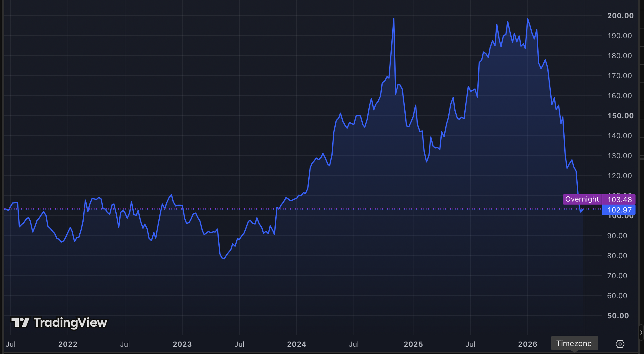Open chart settings hexagon gear icon
The width and height of the screenshot is (644, 354).
pyautogui.click(x=620, y=344)
